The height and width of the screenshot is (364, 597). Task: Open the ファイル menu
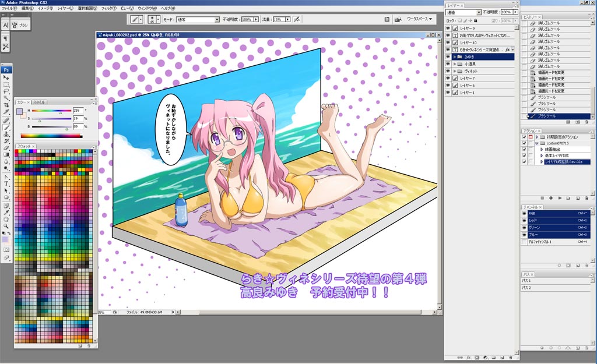(9, 8)
